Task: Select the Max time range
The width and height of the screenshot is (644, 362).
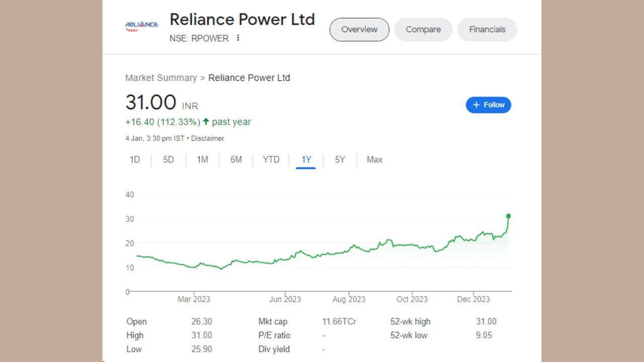Action: coord(375,159)
